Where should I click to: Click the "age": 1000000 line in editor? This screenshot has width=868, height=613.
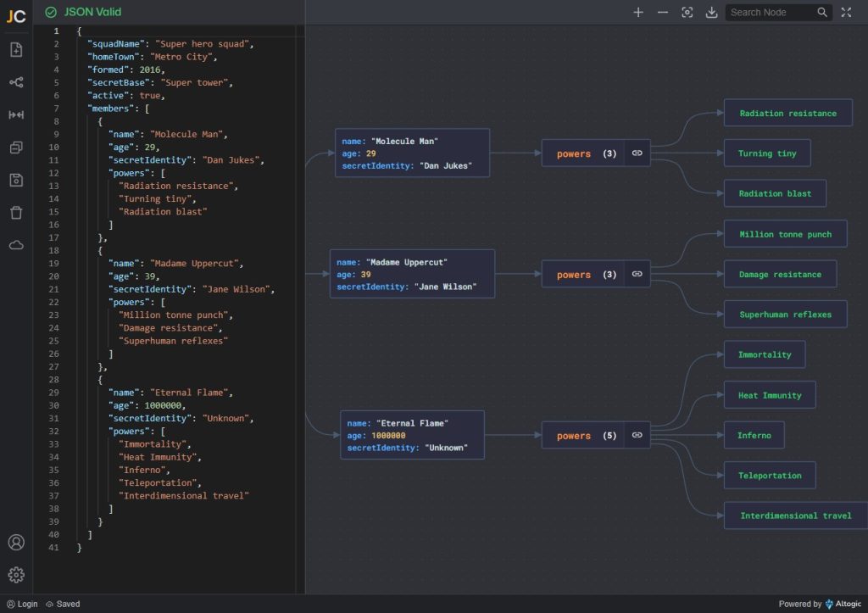147,405
